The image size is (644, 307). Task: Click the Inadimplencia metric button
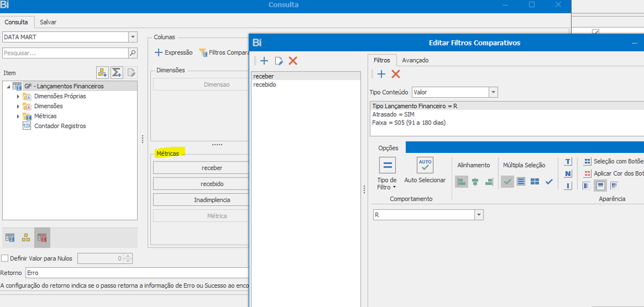[x=201, y=200]
